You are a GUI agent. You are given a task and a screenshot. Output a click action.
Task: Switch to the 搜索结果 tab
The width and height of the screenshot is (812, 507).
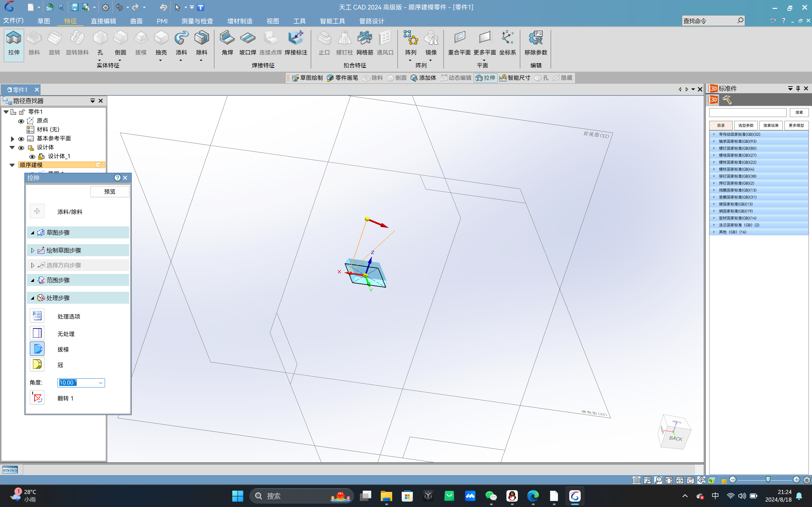pyautogui.click(x=771, y=126)
